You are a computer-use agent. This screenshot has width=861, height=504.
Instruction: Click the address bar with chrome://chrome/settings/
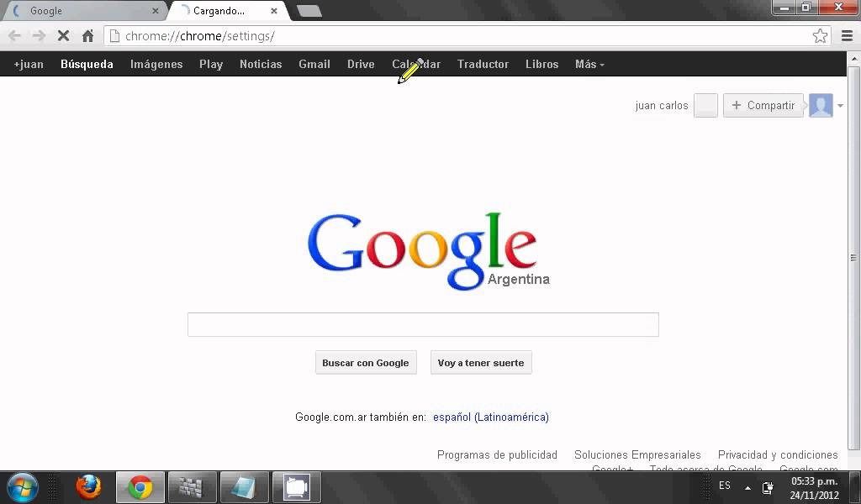pos(467,36)
